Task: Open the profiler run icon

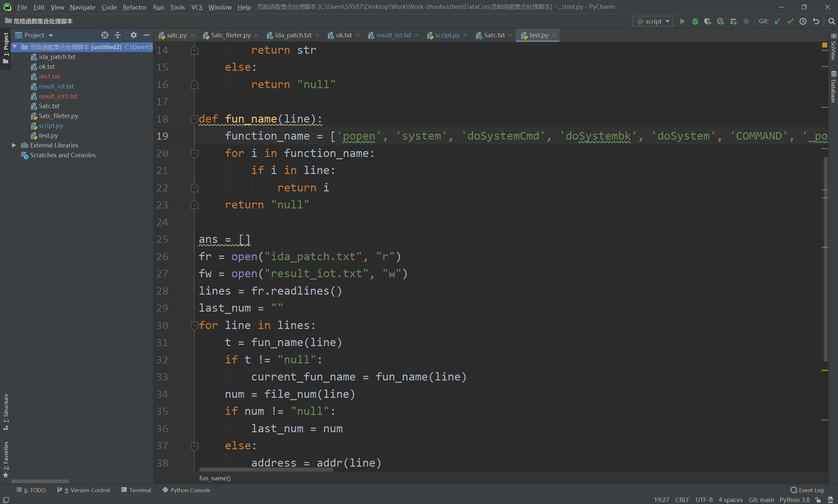Action: pyautogui.click(x=721, y=21)
